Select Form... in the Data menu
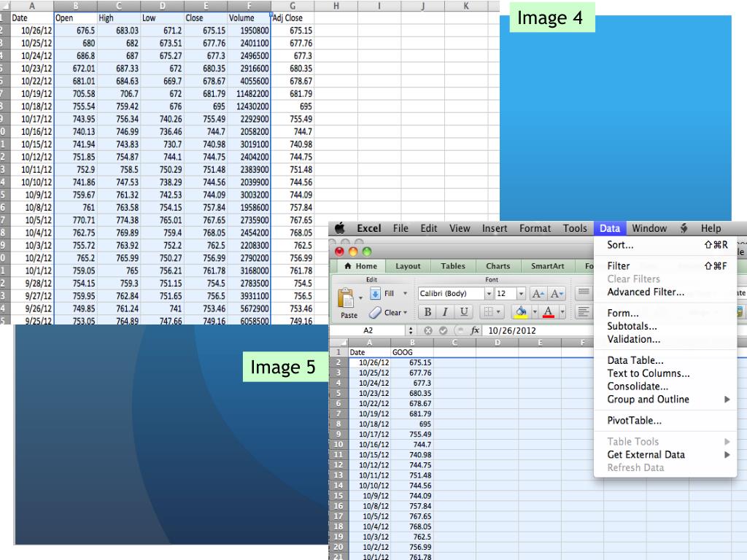 pyautogui.click(x=665, y=313)
